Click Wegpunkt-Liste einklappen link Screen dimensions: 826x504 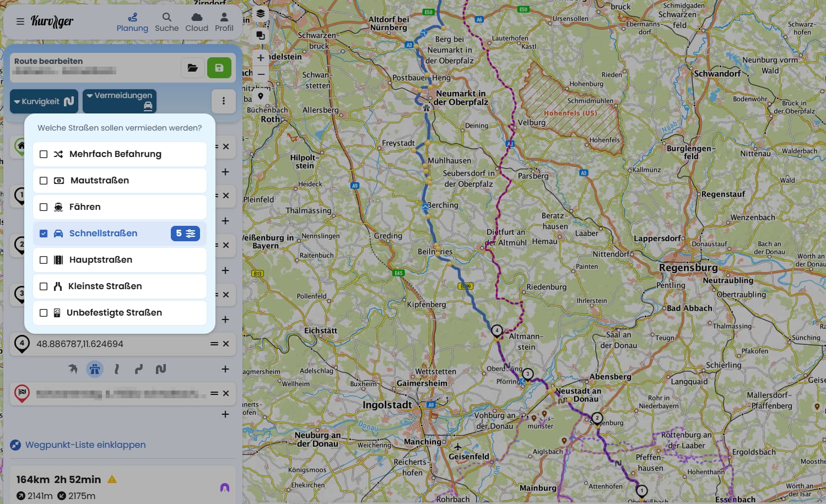pyautogui.click(x=85, y=445)
